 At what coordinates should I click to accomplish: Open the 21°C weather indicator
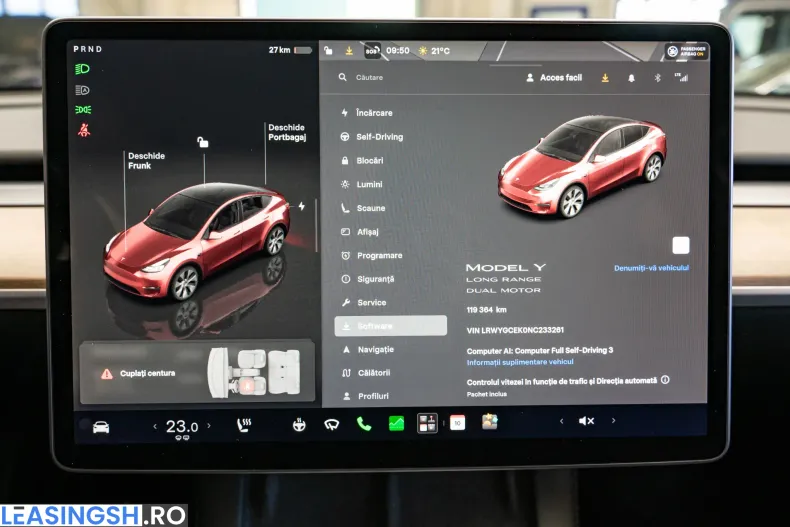coord(434,51)
